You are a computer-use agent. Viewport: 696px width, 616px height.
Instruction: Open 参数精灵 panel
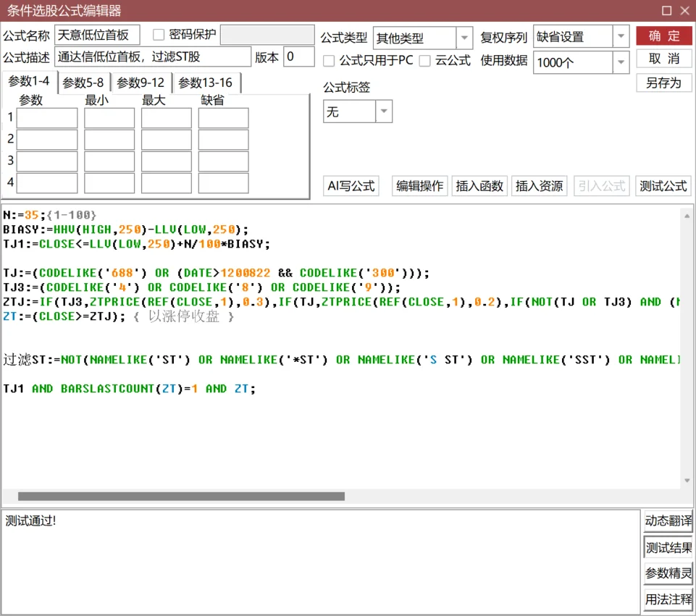pyautogui.click(x=668, y=573)
